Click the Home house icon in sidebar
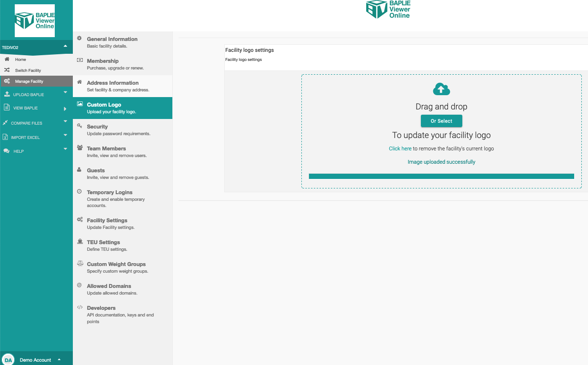This screenshot has width=588, height=365. tap(7, 59)
